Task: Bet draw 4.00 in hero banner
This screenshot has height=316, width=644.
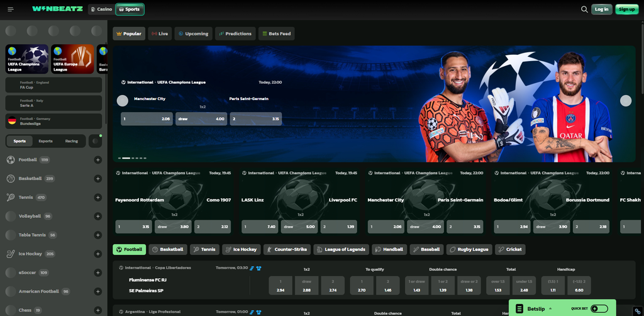Action: (x=201, y=119)
